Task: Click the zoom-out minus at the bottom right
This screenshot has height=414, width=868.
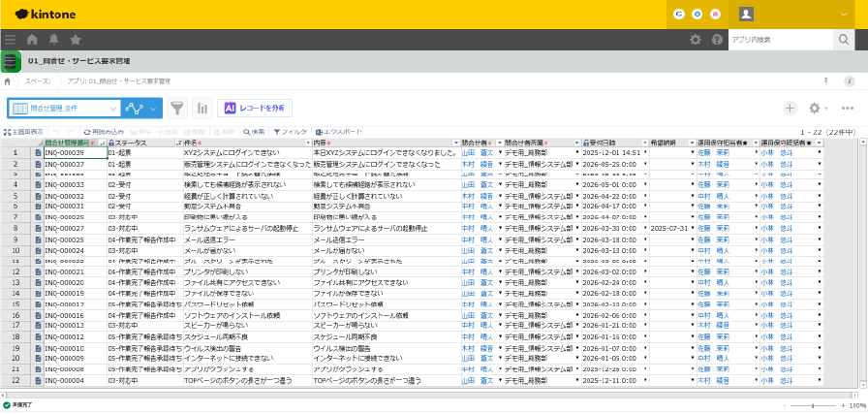Action: 785,405
